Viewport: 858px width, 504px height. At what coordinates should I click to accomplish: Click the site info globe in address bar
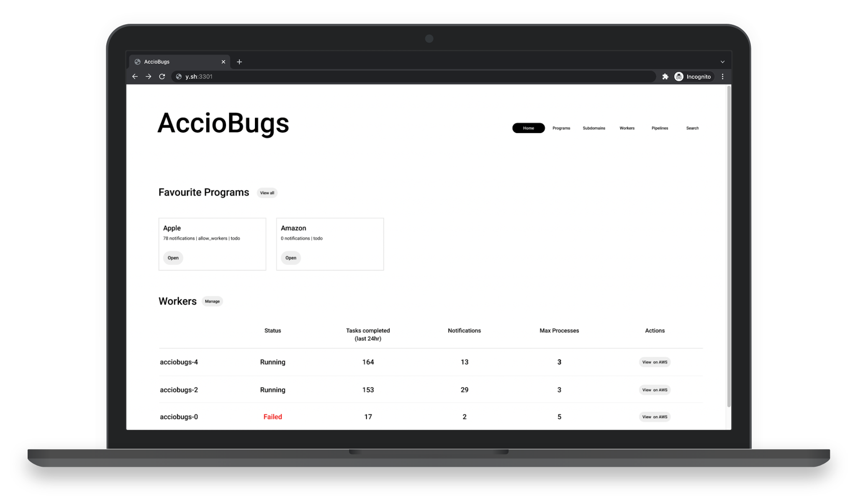[179, 77]
